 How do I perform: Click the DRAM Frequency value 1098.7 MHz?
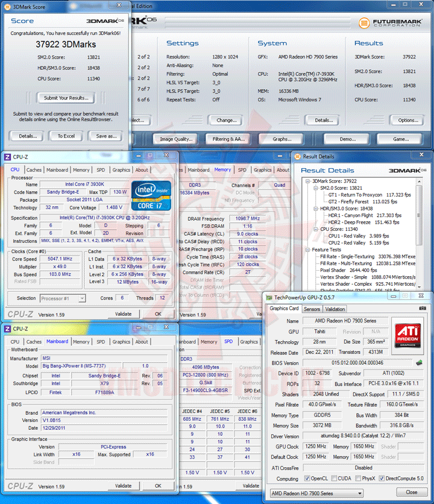click(248, 219)
